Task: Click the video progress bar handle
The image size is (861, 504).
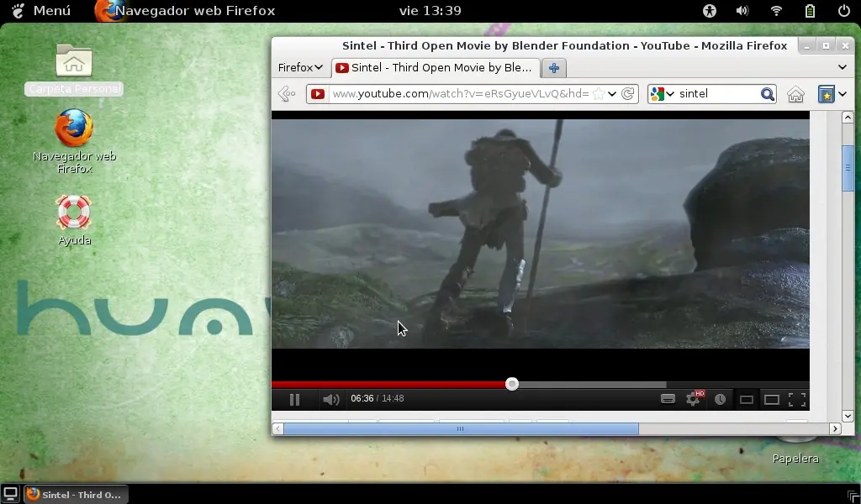Action: 512,384
